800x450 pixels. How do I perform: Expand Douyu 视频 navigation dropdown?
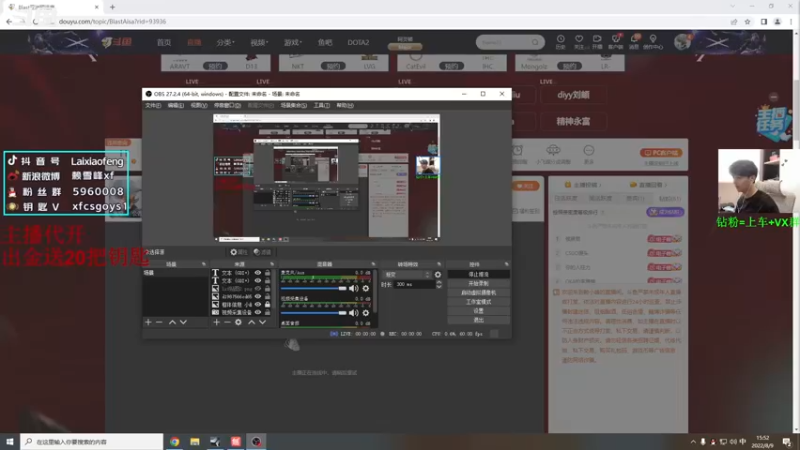259,42
